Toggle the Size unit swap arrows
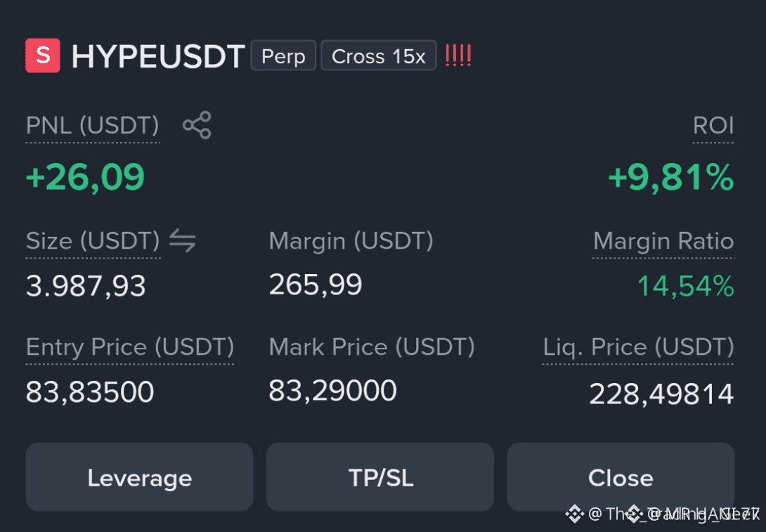This screenshot has width=766, height=532. (183, 241)
